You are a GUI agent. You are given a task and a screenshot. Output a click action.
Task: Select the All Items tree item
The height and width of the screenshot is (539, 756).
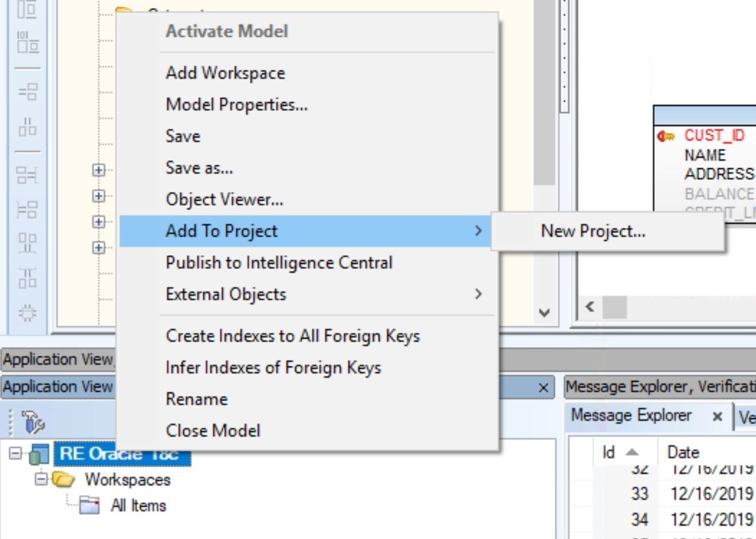(x=138, y=506)
